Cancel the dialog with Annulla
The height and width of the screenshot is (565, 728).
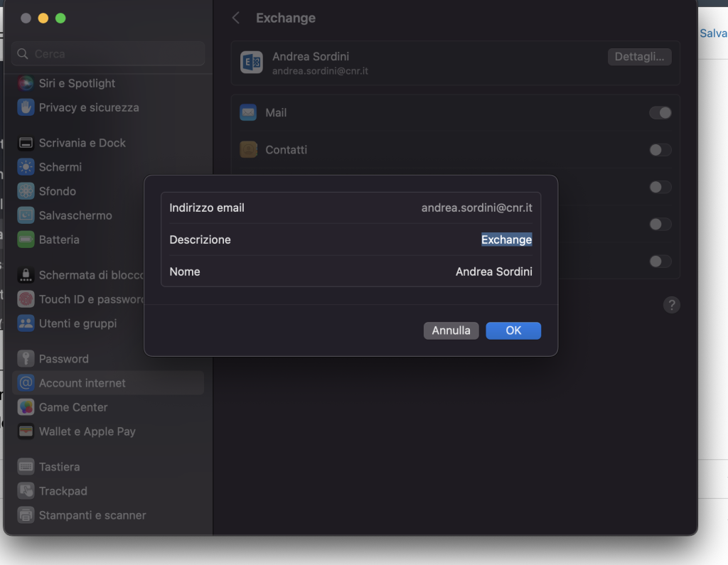(x=451, y=330)
